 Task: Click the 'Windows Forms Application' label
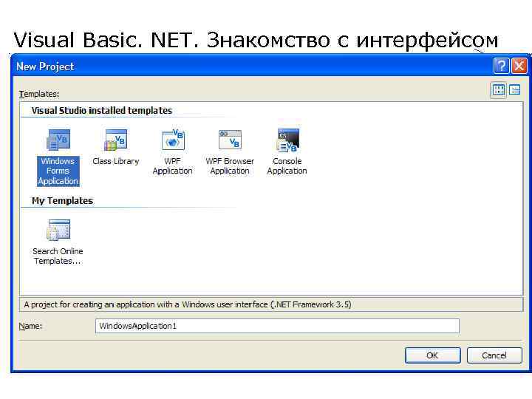58,171
